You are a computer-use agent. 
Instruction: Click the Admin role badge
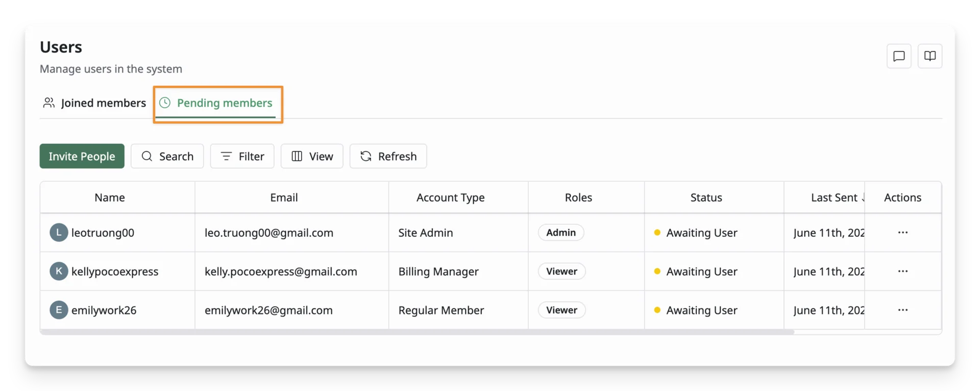[x=561, y=233]
